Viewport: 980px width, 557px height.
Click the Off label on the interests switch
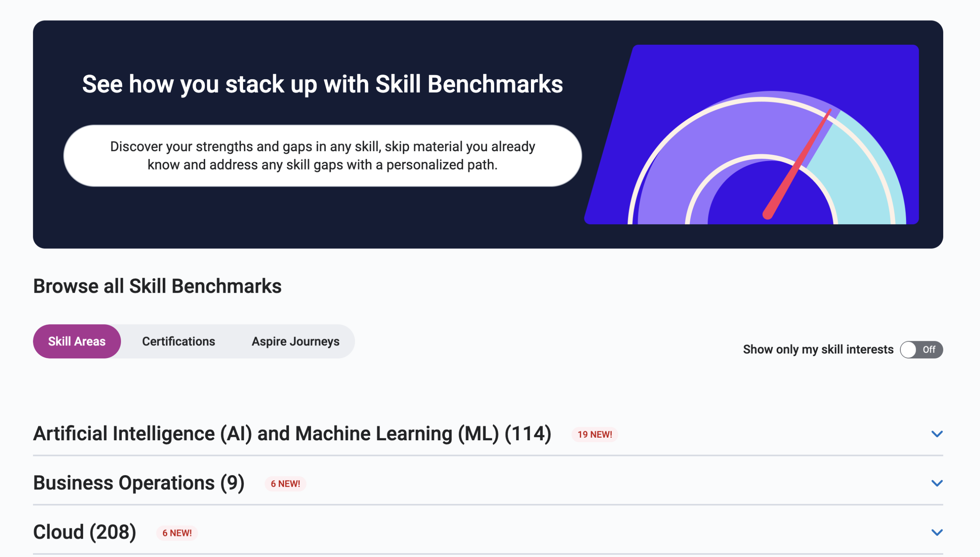click(x=930, y=349)
